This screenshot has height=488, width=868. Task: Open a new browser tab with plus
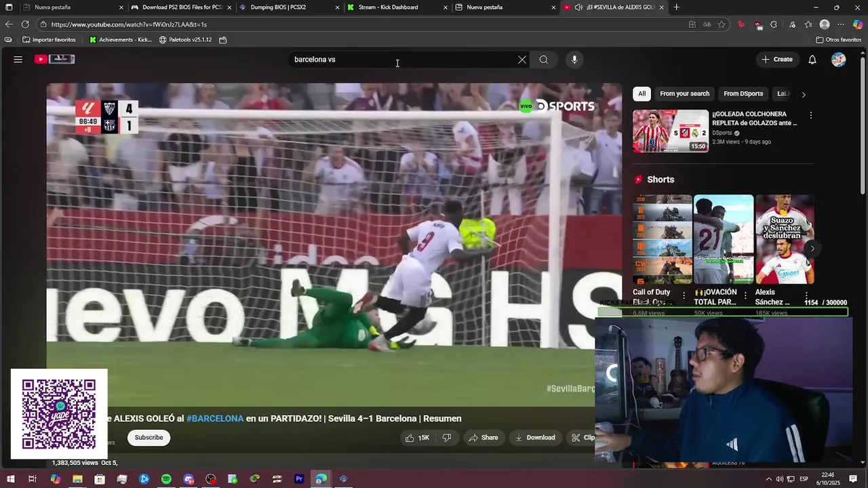(x=676, y=7)
